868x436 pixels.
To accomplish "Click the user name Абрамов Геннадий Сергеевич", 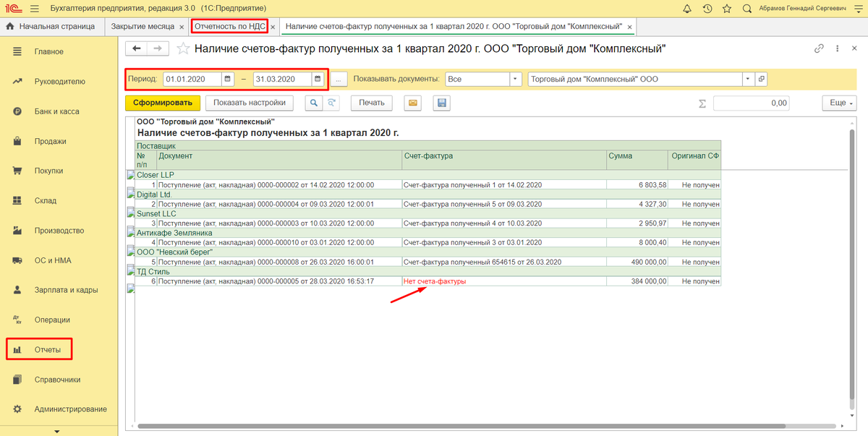I will pos(802,9).
